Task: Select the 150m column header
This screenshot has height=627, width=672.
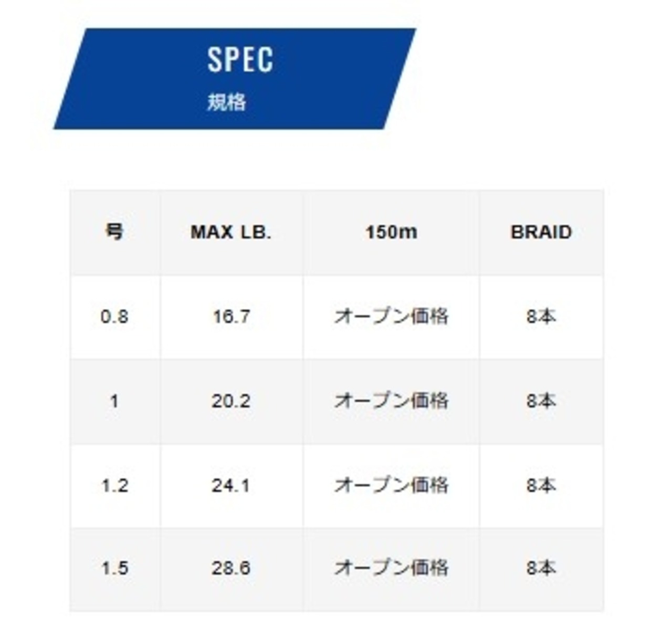Action: tap(391, 232)
